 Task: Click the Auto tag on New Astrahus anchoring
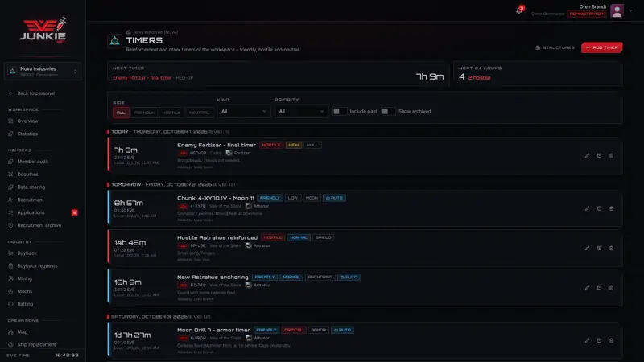point(349,277)
